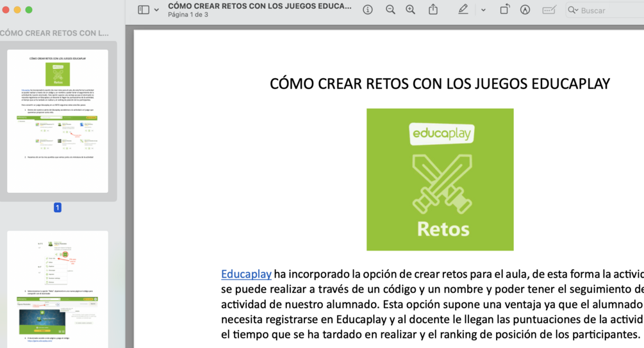Click the toolbar document title text
The width and height of the screenshot is (644, 348).
260,6
